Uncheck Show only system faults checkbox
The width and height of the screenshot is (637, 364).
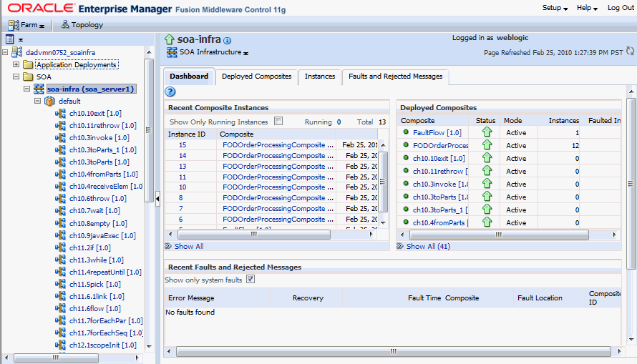251,279
